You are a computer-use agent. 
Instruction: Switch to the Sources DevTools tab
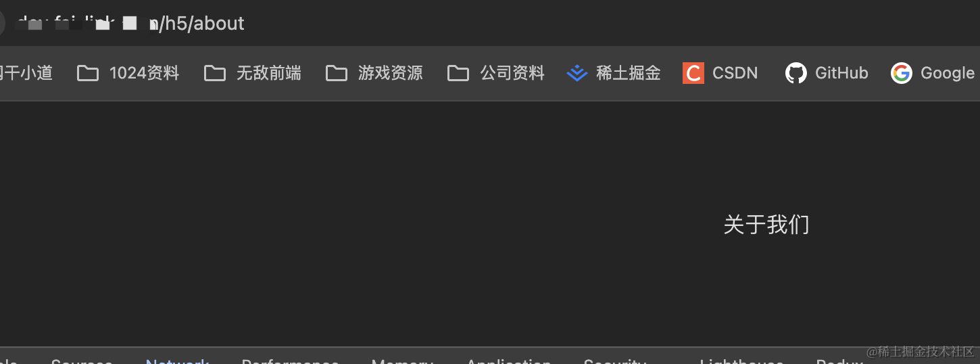[x=82, y=361]
